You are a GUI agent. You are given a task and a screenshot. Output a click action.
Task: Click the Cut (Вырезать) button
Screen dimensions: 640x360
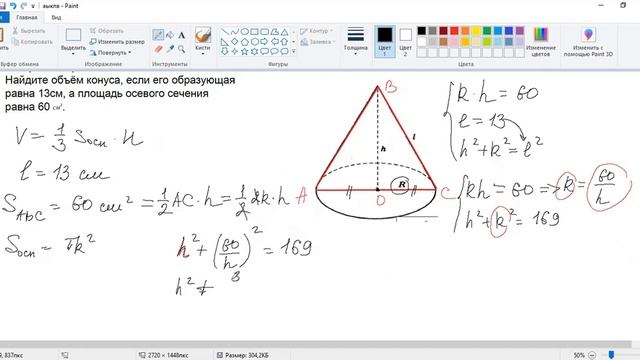coord(29,31)
